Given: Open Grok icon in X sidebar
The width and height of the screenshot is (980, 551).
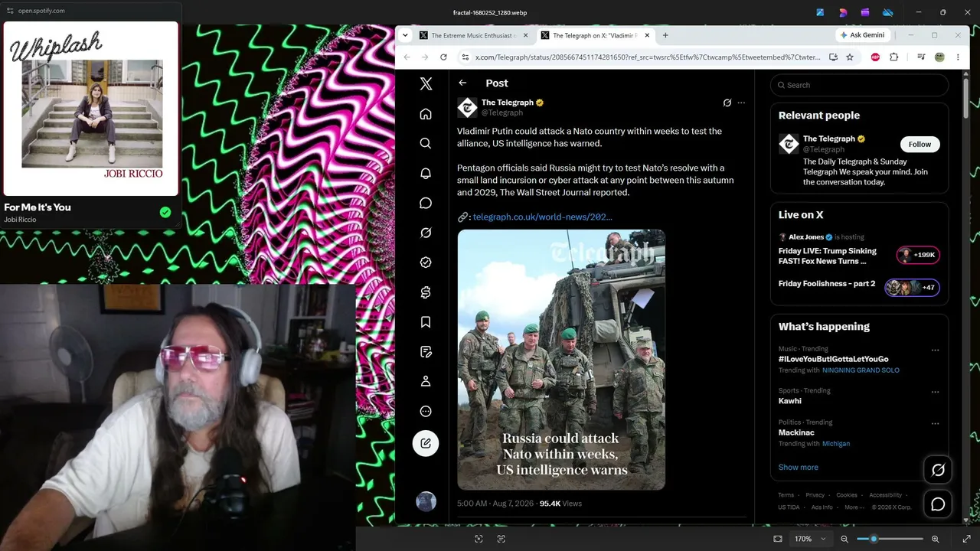Looking at the screenshot, I should coord(426,233).
